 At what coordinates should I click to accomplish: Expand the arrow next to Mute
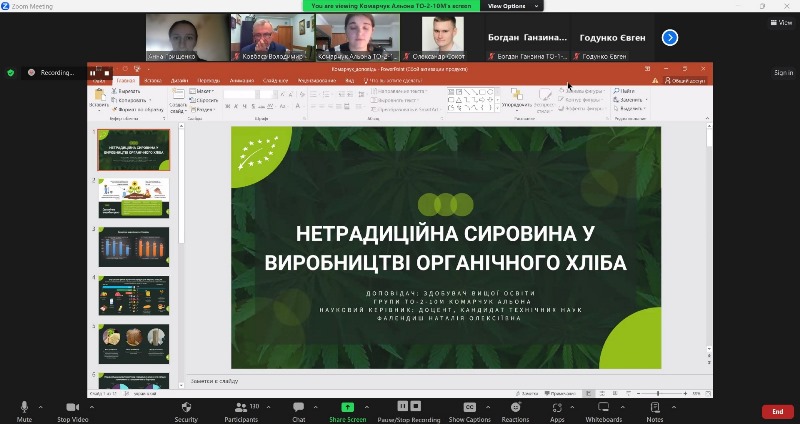coord(41,408)
